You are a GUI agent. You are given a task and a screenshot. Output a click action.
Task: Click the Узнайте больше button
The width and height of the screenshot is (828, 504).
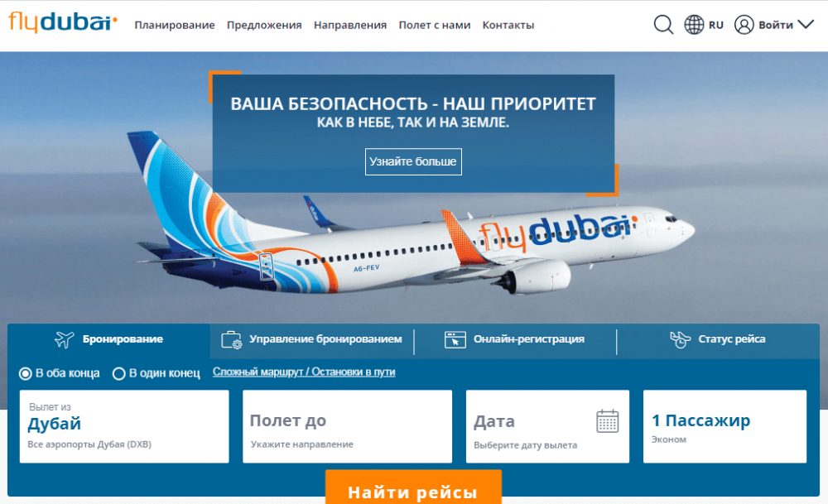tap(413, 161)
